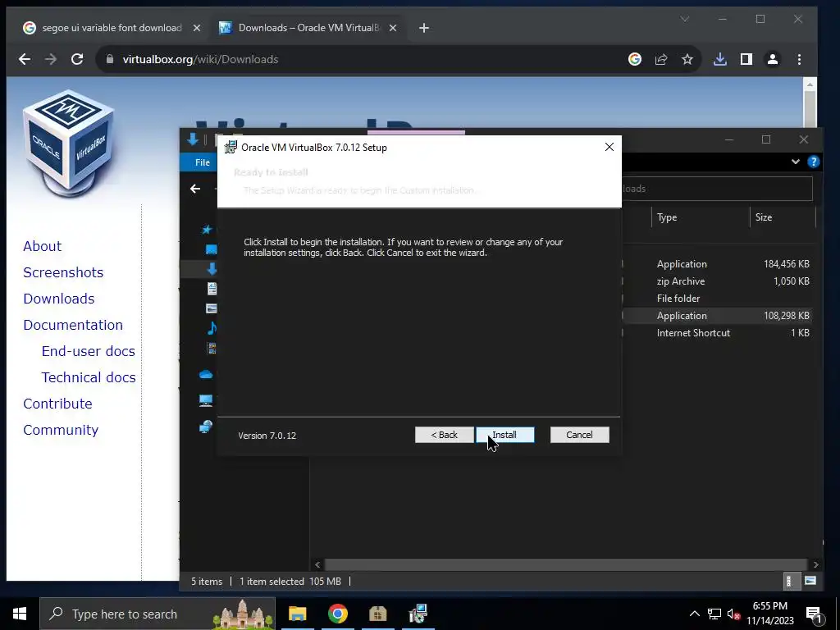Select Music note item in Explorer sidebar
The image size is (840, 630).
click(x=212, y=328)
